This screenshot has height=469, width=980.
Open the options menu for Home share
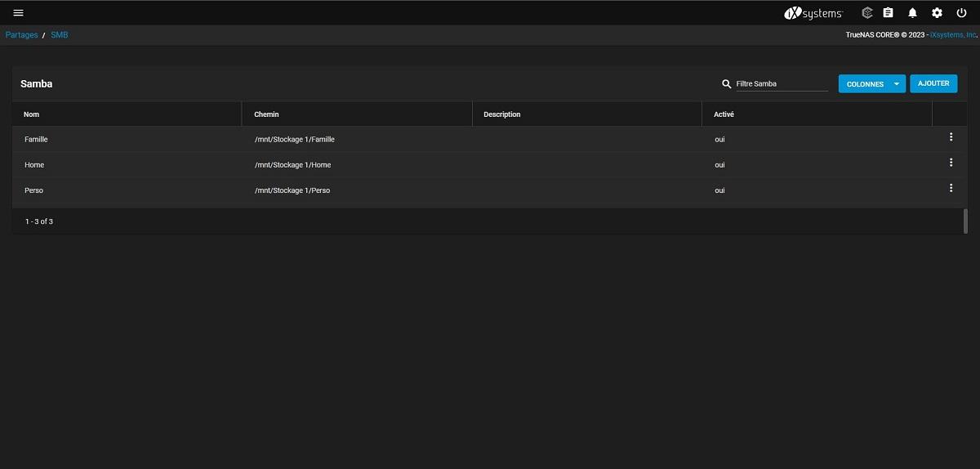click(x=951, y=163)
